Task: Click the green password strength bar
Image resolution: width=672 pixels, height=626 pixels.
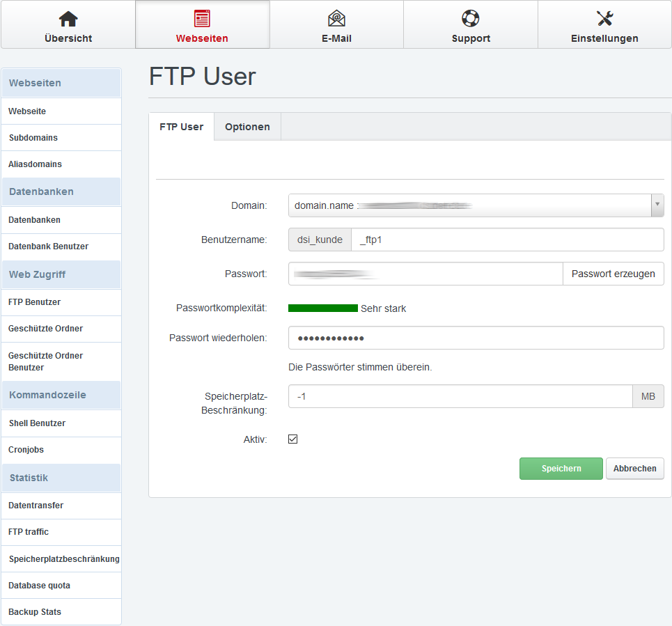Action: [x=322, y=308]
